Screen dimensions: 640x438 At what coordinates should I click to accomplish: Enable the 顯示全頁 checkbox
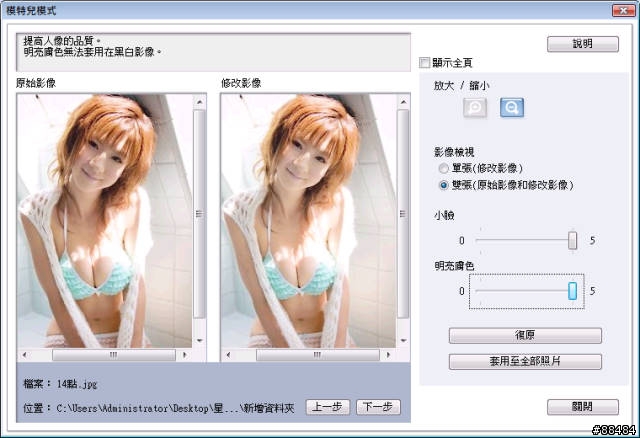tap(424, 62)
